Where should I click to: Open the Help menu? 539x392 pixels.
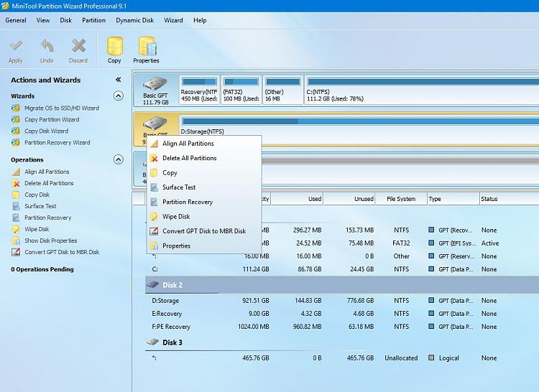200,20
